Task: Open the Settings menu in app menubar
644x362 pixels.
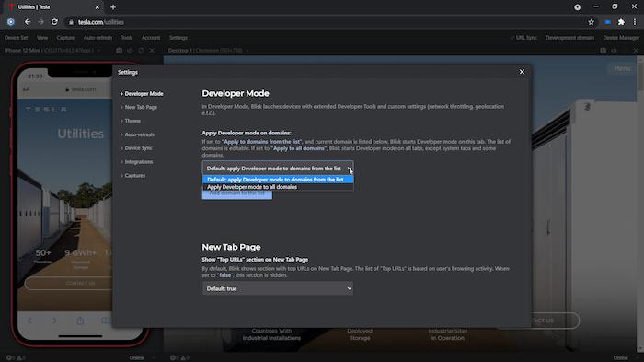Action: tap(178, 38)
